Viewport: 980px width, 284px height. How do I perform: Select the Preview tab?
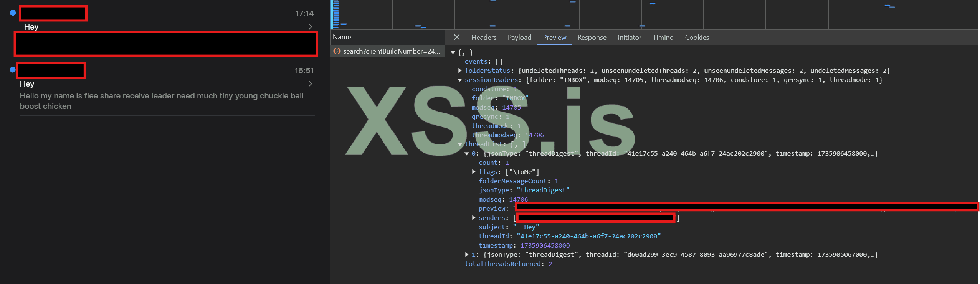pos(554,37)
